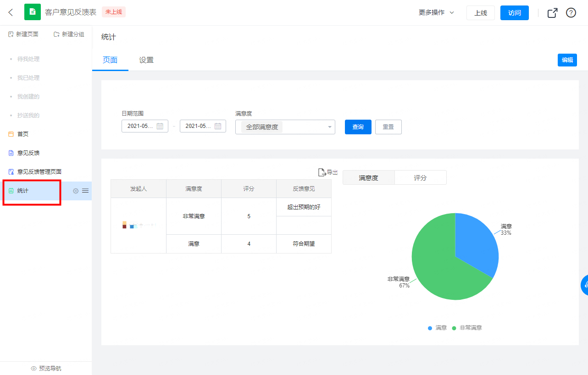Screen dimensions: 588x375
Task: Click the back arrow icon
Action: pyautogui.click(x=11, y=12)
